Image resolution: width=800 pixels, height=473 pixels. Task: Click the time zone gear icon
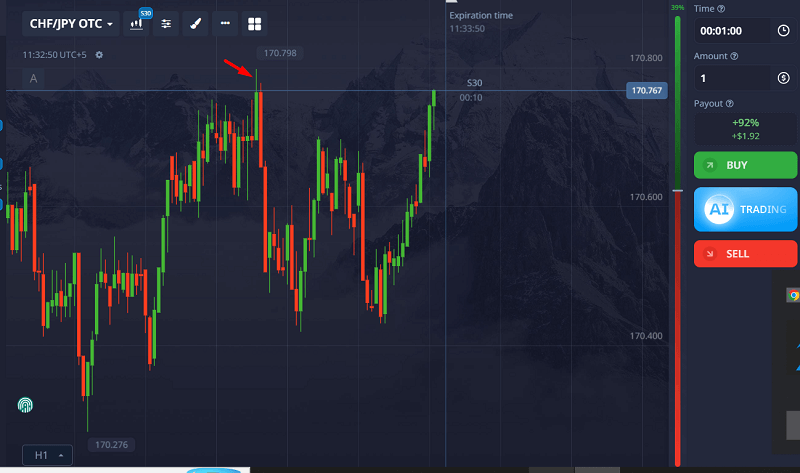[x=99, y=55]
